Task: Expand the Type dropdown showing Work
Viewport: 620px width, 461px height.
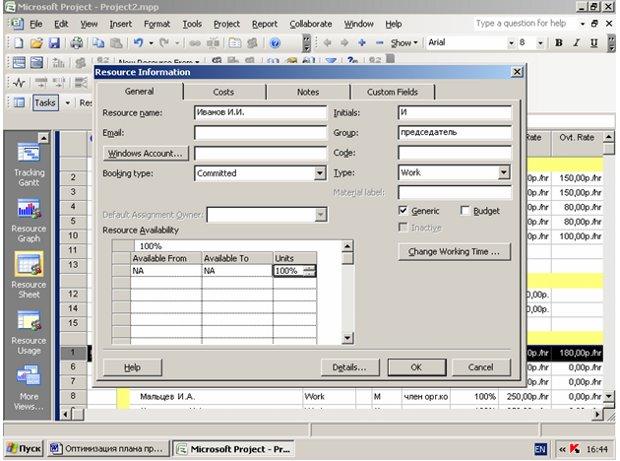Action: point(503,172)
